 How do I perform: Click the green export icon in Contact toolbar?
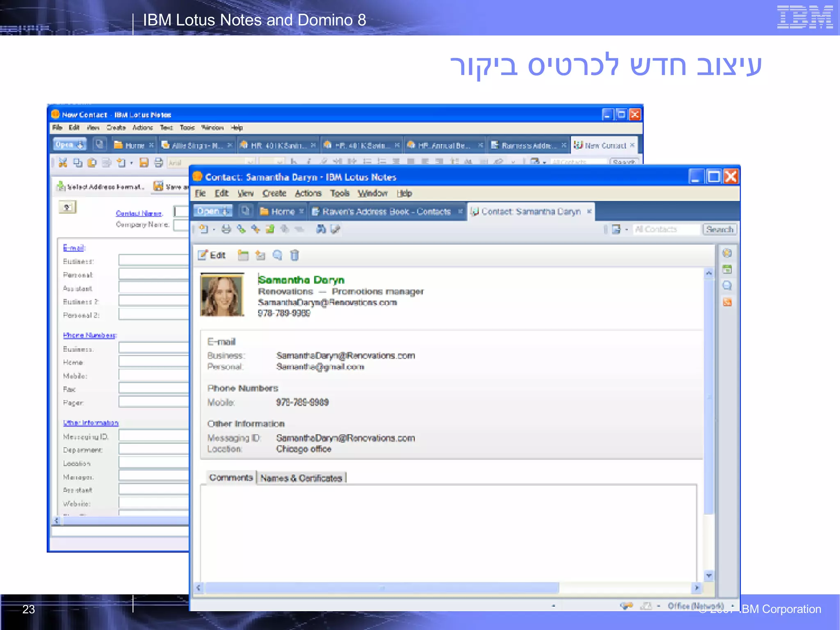pos(270,229)
